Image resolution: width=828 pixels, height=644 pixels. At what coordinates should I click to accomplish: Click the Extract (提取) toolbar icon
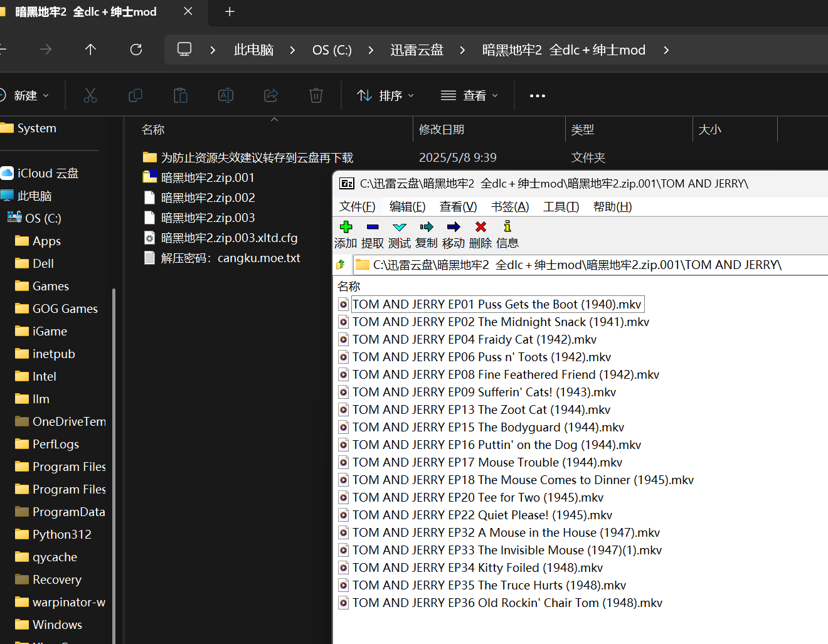(373, 227)
